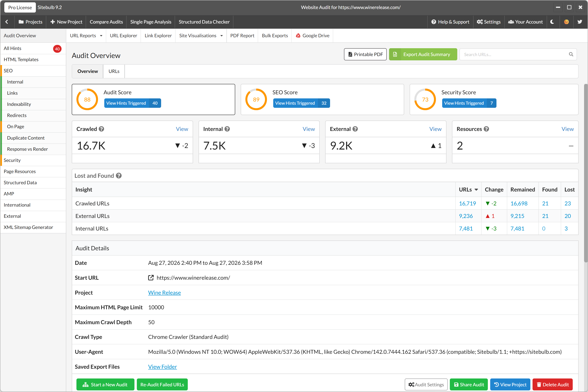Select Indexability in sidebar
The width and height of the screenshot is (588, 392).
coord(33,104)
